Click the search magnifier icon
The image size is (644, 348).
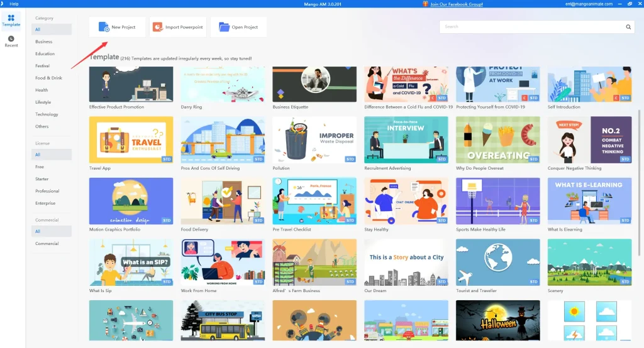pos(628,27)
